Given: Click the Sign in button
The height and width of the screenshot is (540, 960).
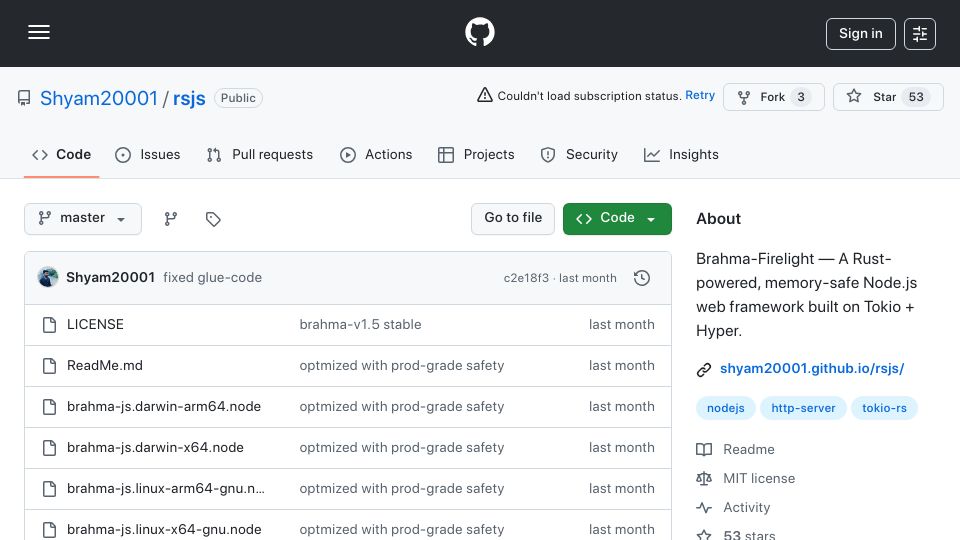Looking at the screenshot, I should tap(860, 34).
